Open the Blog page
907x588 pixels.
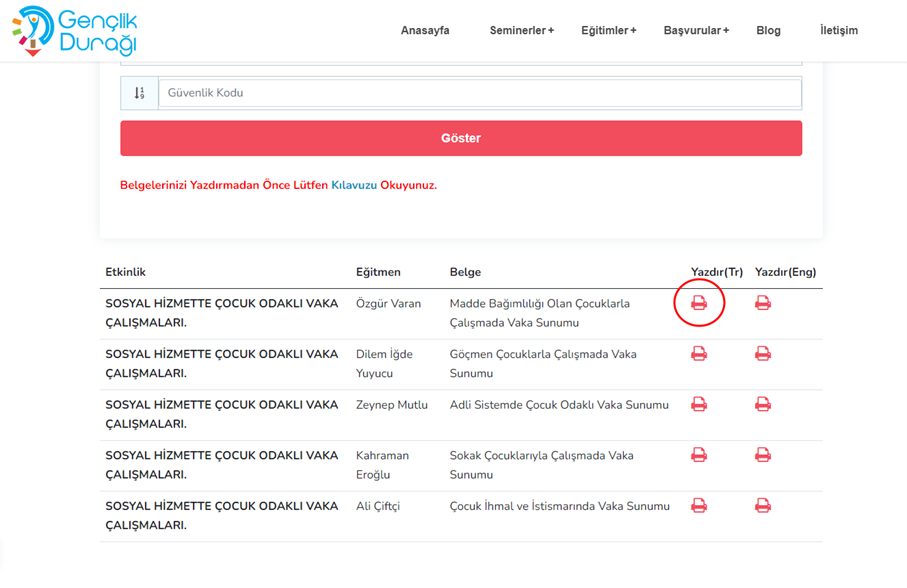(768, 30)
